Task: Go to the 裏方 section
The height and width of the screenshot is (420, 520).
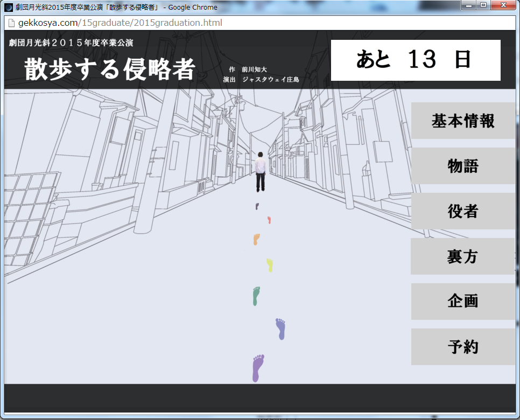Action: click(462, 256)
